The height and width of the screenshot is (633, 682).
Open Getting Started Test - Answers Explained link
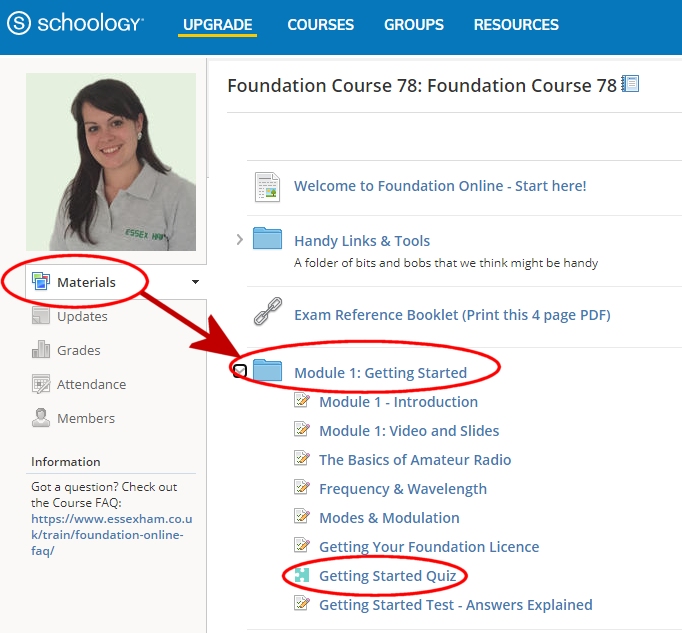[x=456, y=605]
